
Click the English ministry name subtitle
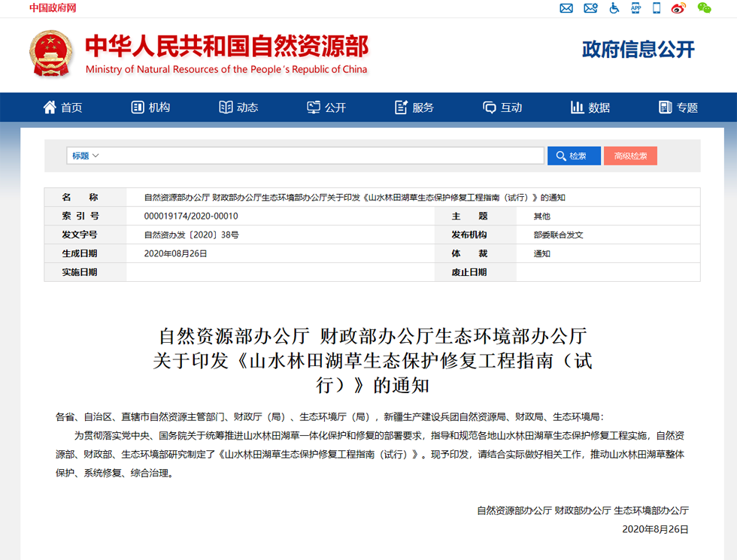226,69
